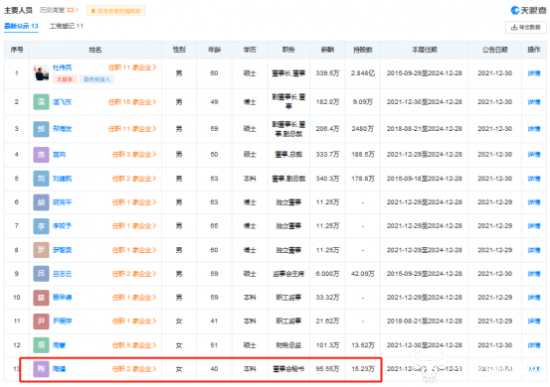Click the green 温 avatar in row 2
550x387 pixels.
41,102
